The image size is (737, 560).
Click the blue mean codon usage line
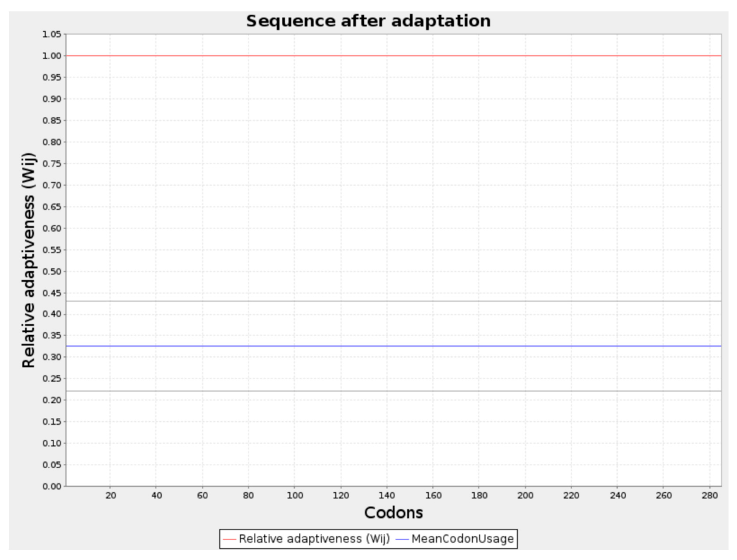(393, 346)
